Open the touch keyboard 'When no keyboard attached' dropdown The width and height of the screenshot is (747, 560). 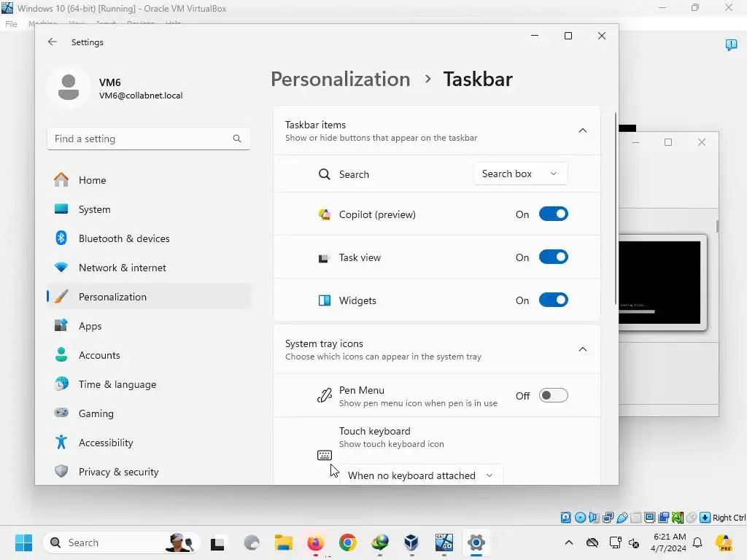421,475
